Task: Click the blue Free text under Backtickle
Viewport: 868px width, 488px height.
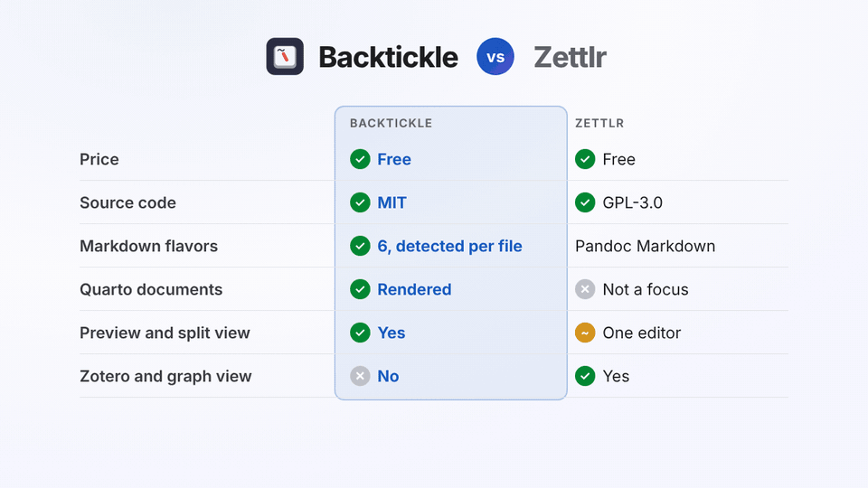Action: [394, 159]
